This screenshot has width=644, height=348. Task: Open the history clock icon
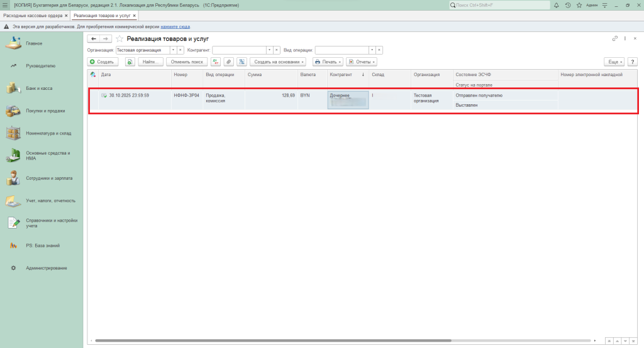click(x=568, y=5)
